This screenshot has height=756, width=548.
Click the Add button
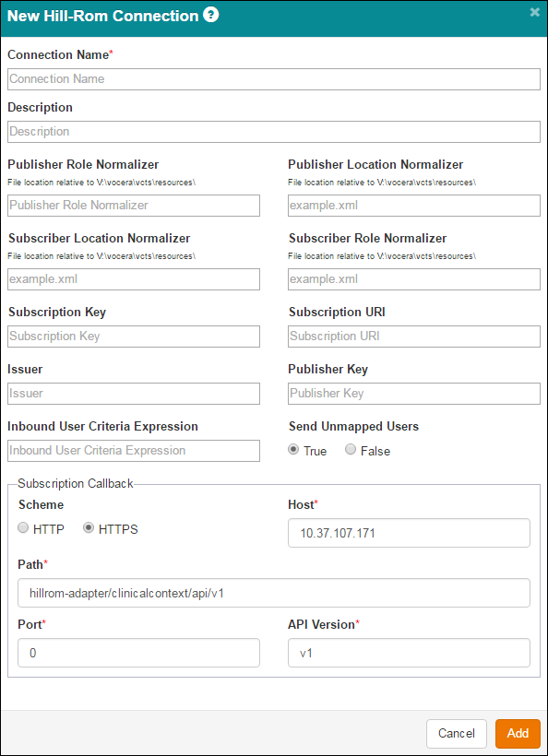[x=518, y=733]
